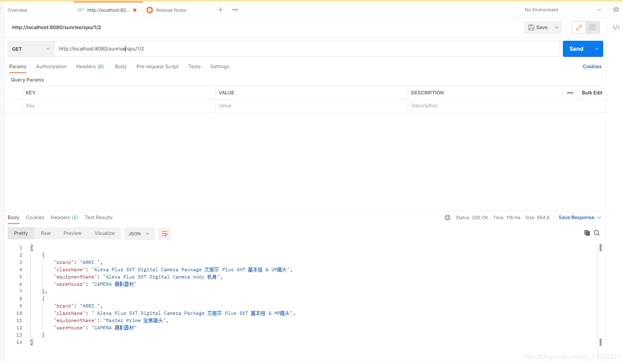Open the request Settings tab
623x364 pixels.
click(220, 67)
